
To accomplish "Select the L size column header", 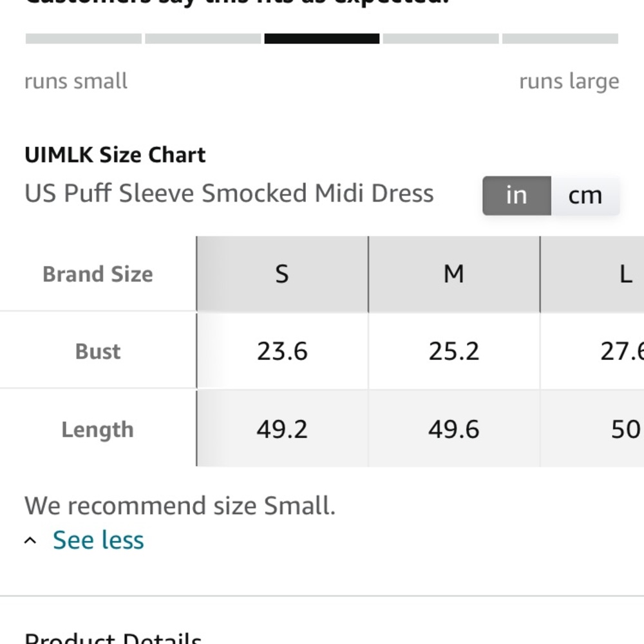I will point(625,274).
